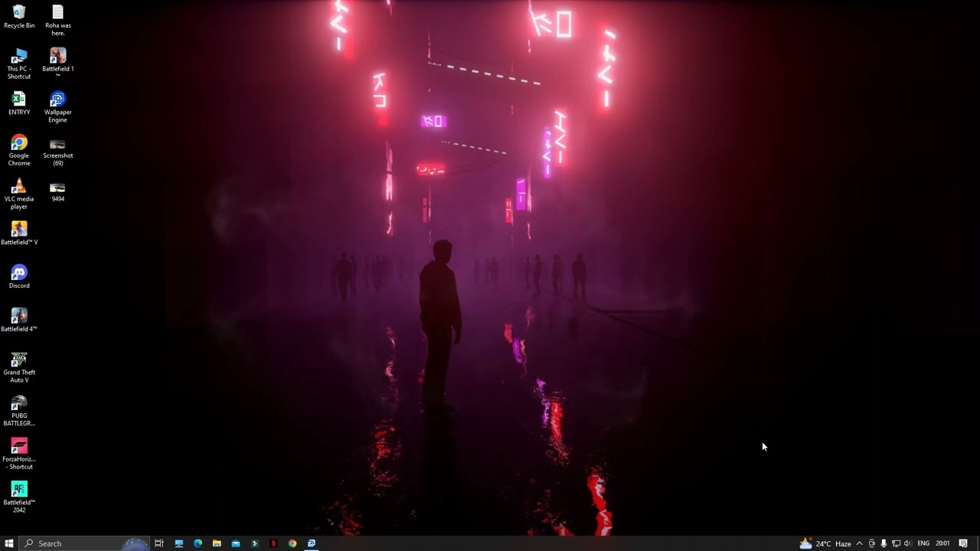Open the Recycle Bin desktop icon
This screenshot has width=980, height=551.
click(x=19, y=17)
